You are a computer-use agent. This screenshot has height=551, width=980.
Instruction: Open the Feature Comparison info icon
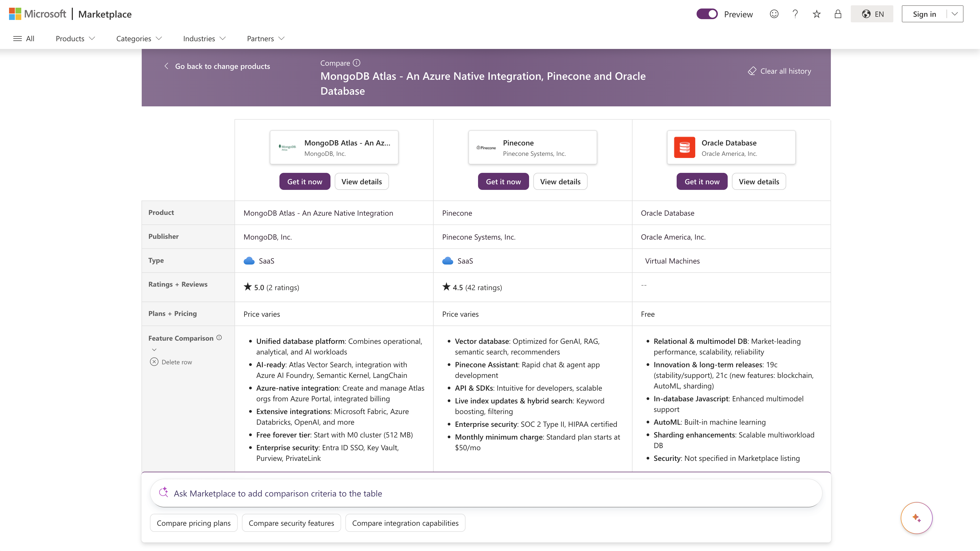219,337
